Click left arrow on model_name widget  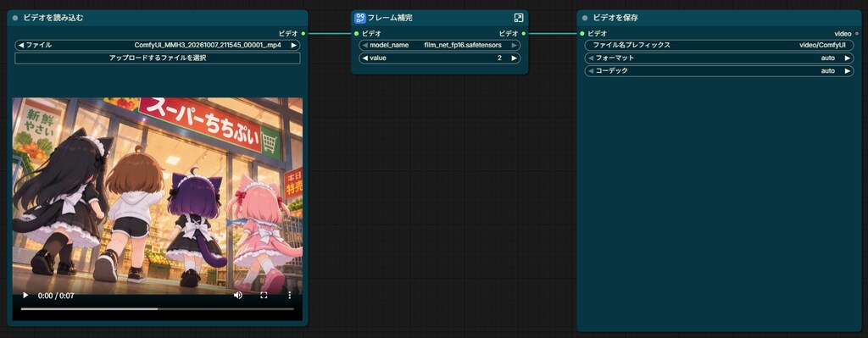pyautogui.click(x=364, y=46)
